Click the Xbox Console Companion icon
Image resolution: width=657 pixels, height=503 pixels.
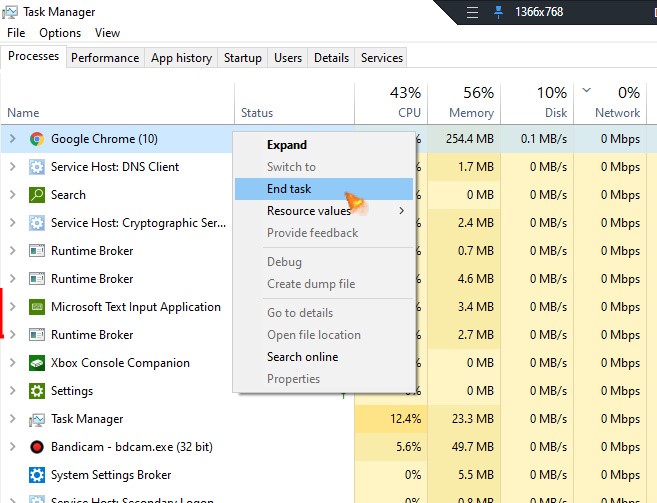click(37, 363)
